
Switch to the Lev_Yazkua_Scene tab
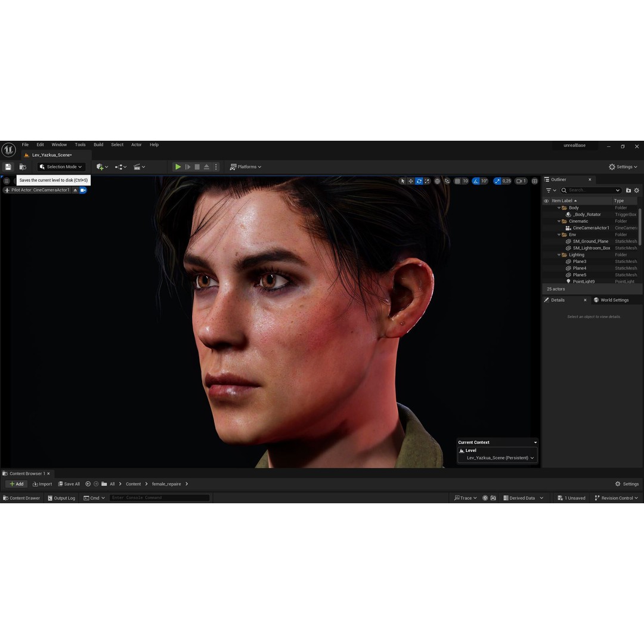[x=52, y=155]
